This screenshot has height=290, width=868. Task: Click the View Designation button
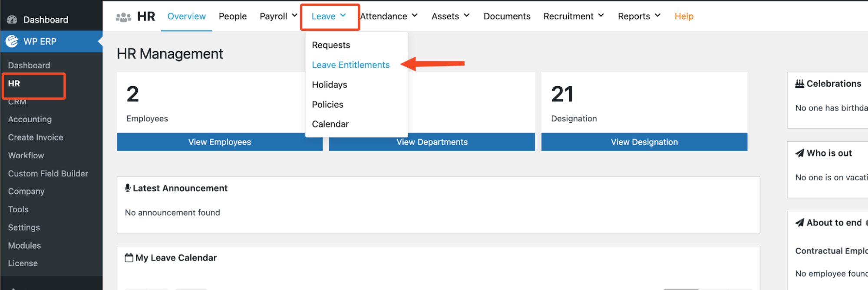[x=644, y=142]
